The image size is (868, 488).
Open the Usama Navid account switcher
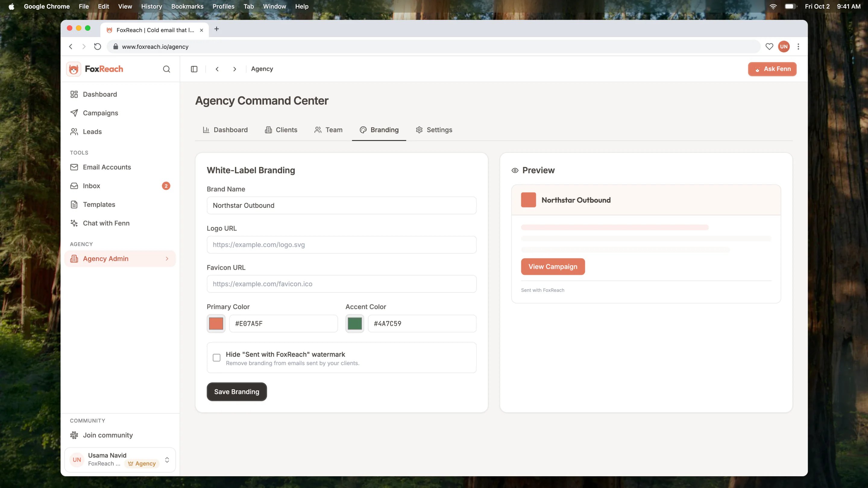120,460
